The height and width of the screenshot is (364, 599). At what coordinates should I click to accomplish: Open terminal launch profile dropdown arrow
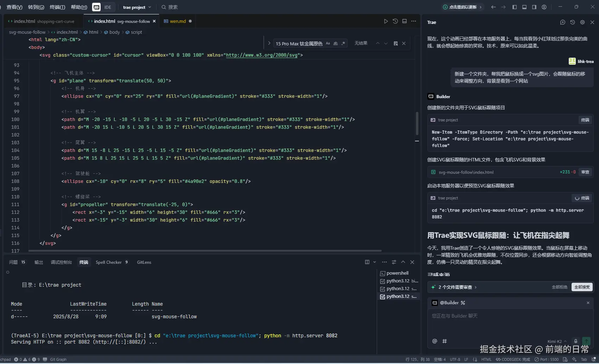375,262
